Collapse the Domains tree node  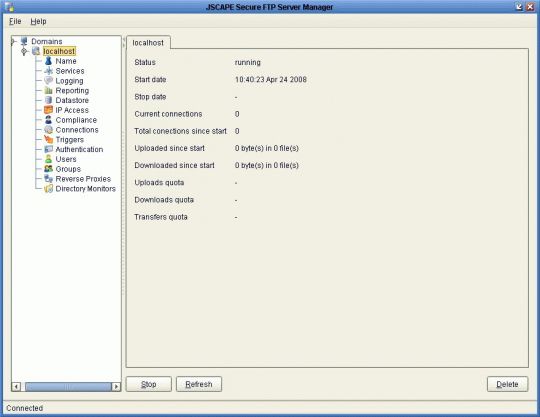(x=13, y=41)
